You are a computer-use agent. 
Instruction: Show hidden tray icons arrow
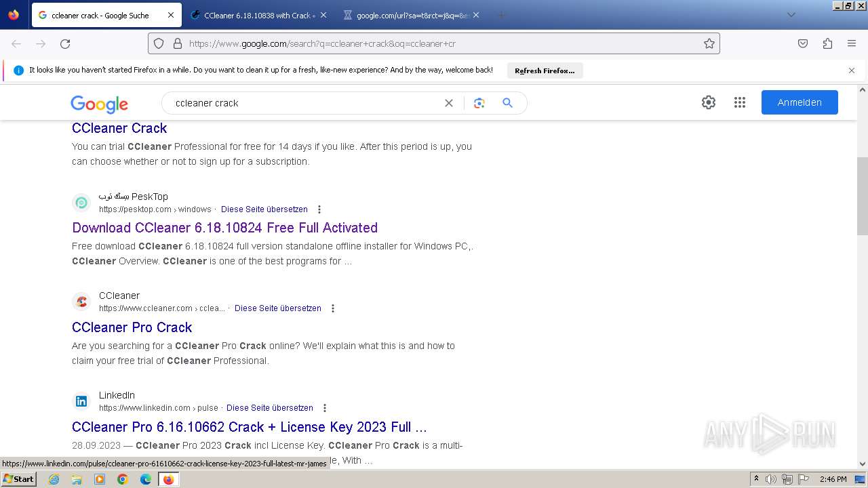point(756,479)
